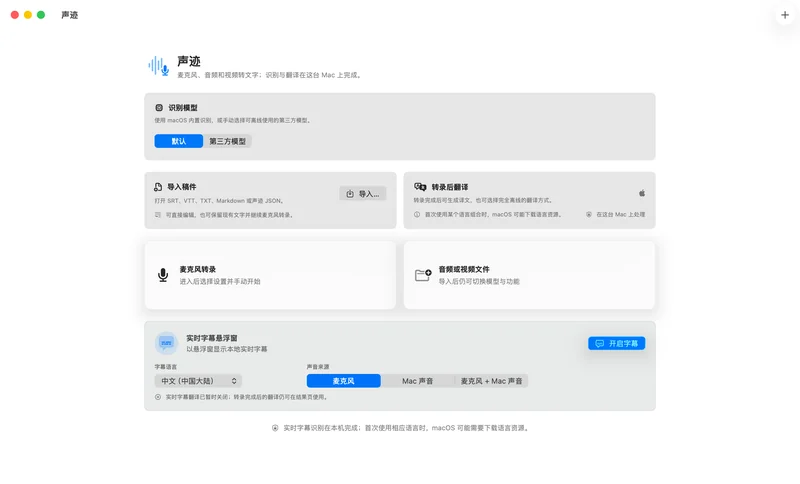The width and height of the screenshot is (800, 484).
Task: Click the microphone icon of 麦克风转录
Action: 163,275
